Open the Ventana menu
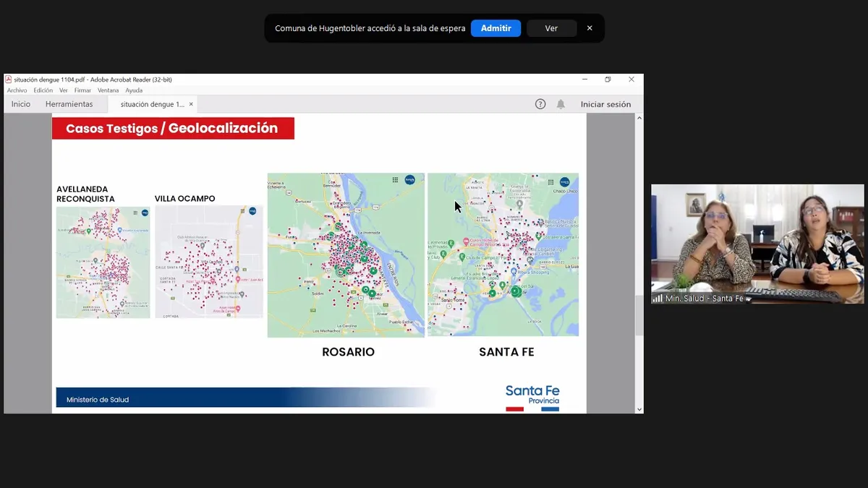 click(108, 90)
